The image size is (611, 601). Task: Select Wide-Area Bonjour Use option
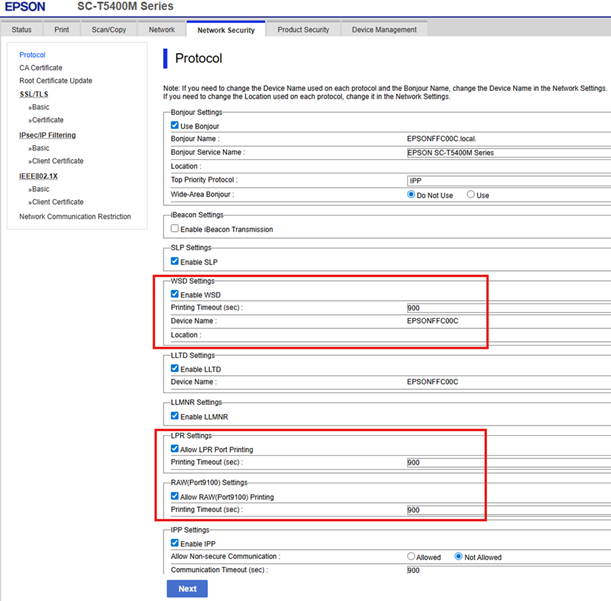pyautogui.click(x=471, y=194)
